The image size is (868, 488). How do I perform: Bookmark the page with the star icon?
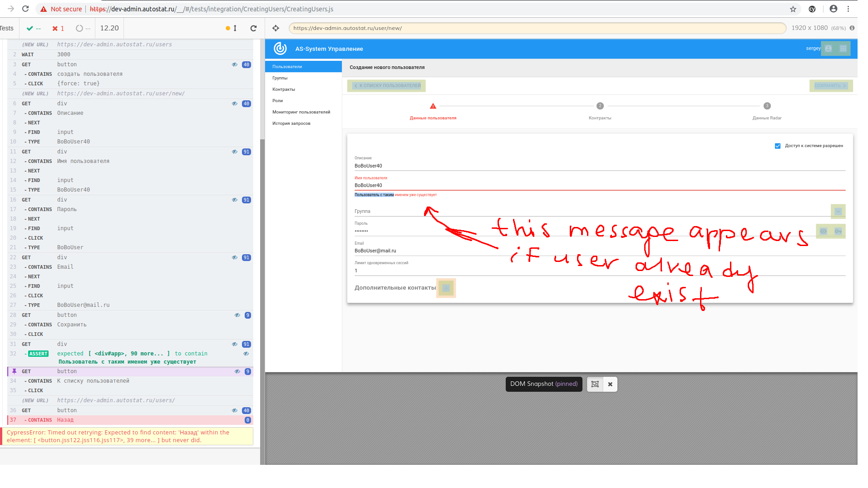click(793, 9)
